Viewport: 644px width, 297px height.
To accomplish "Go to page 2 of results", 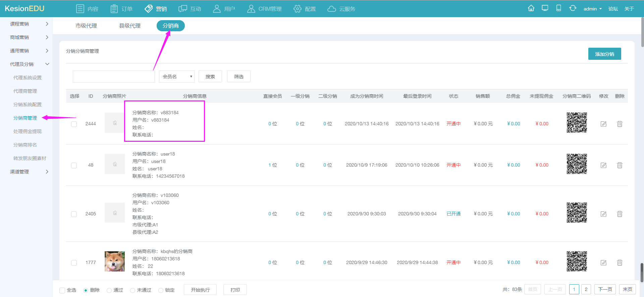I will tap(586, 289).
